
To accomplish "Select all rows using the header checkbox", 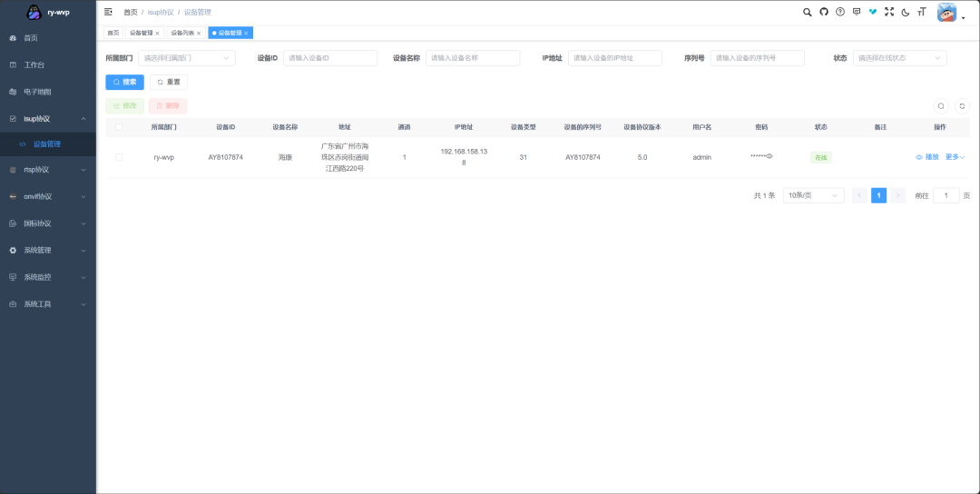I will click(119, 127).
